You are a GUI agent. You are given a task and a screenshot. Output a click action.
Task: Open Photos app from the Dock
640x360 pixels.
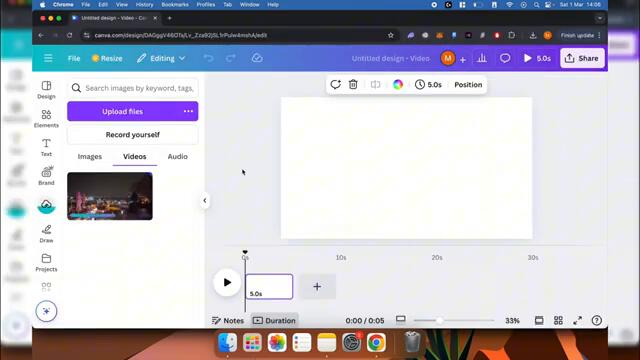pyautogui.click(x=277, y=342)
